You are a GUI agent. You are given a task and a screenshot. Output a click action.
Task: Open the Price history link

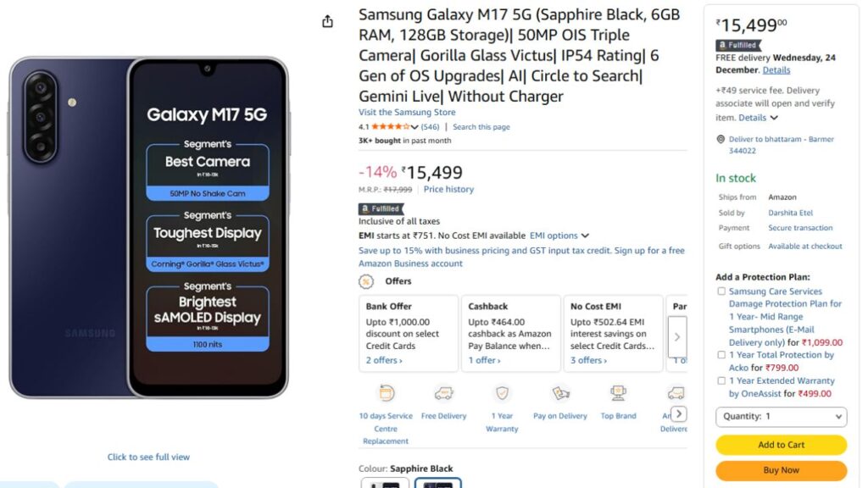point(448,189)
